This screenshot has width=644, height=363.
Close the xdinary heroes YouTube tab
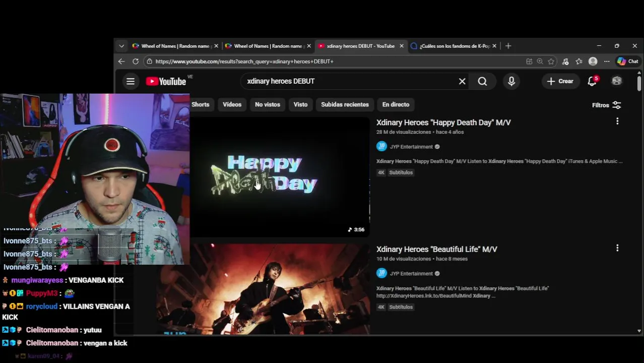(x=402, y=46)
